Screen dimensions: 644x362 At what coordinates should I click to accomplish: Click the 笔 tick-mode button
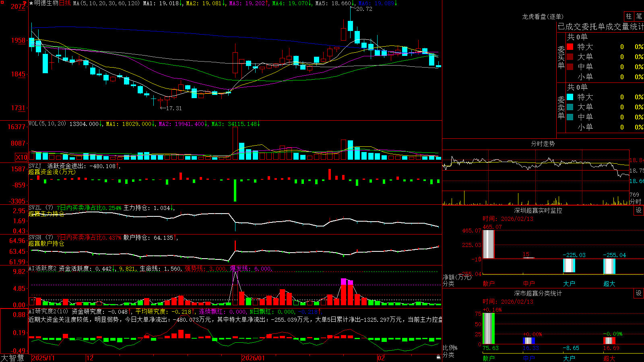point(639,16)
